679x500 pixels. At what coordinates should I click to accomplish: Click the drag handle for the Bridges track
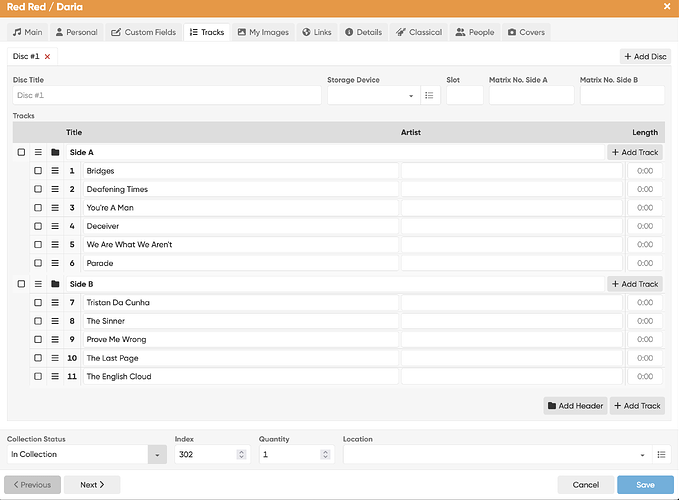click(x=55, y=171)
